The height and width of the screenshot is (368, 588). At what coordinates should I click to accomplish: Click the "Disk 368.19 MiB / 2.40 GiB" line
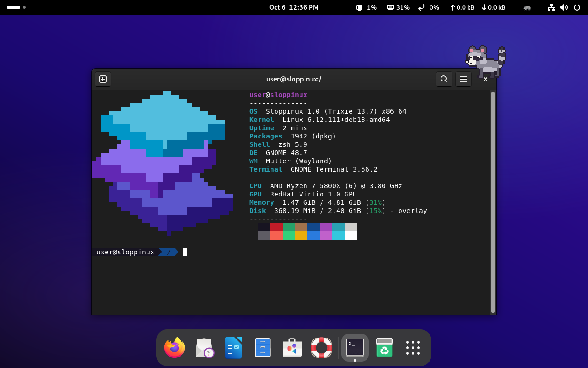point(338,211)
